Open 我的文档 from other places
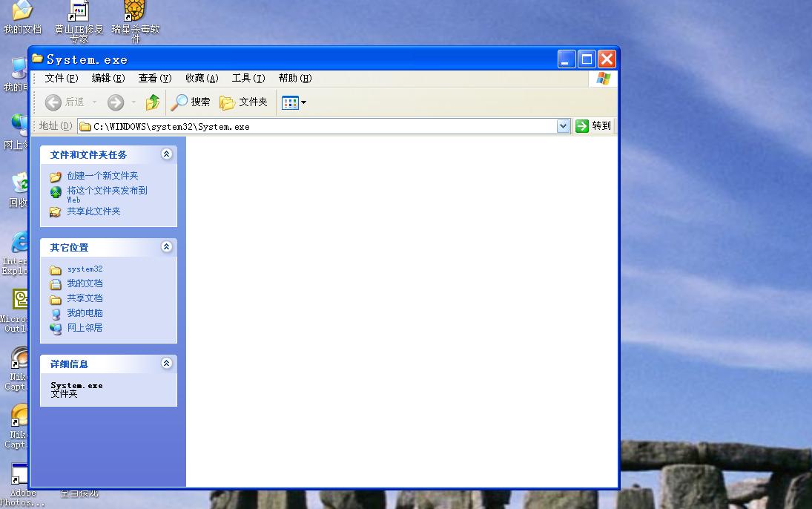Image resolution: width=812 pixels, height=509 pixels. pos(85,283)
